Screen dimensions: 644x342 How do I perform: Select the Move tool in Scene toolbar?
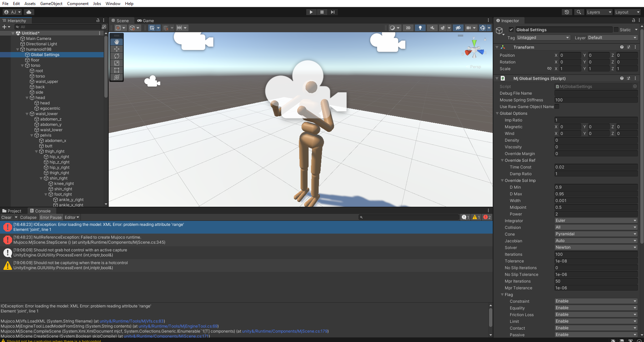pos(116,49)
